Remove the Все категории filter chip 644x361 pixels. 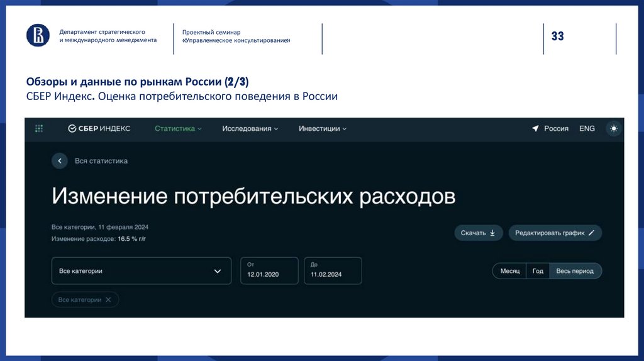(x=108, y=300)
